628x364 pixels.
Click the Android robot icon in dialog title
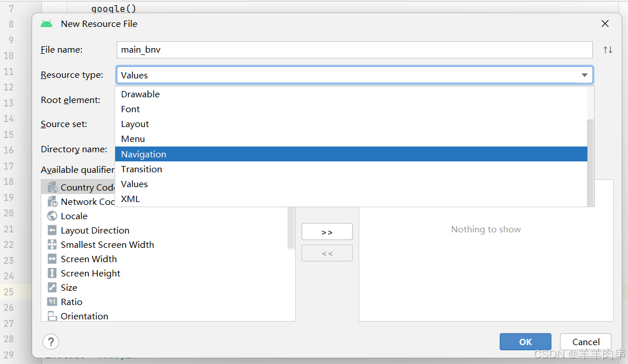(x=46, y=23)
